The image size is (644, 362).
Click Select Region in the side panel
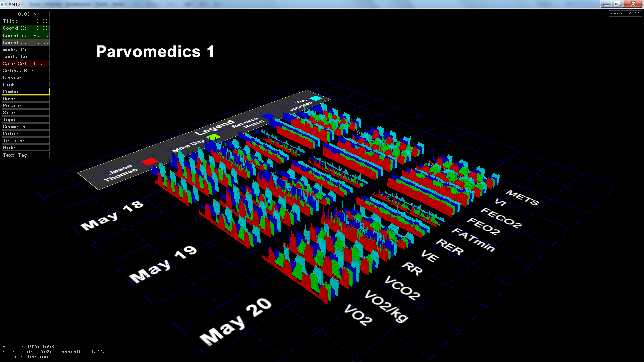(25, 70)
